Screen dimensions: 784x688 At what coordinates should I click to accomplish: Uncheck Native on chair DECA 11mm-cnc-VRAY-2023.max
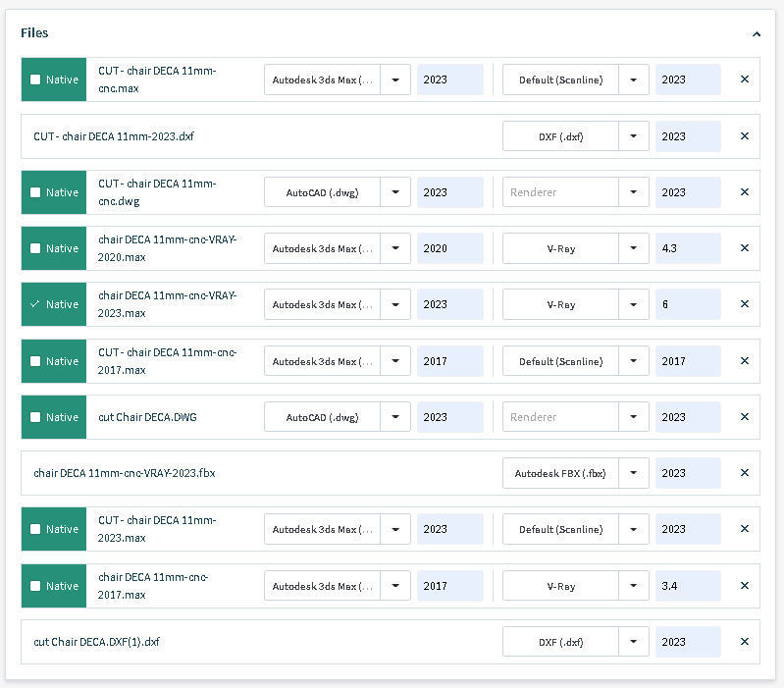(35, 304)
